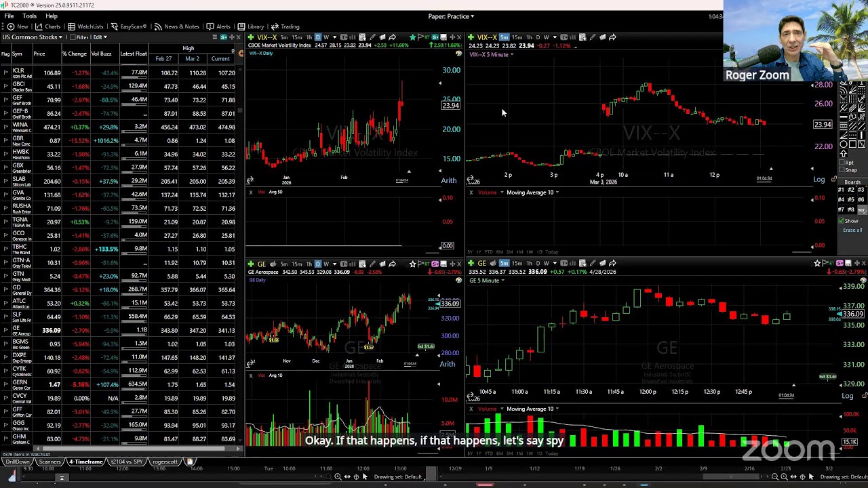Open the watchlist Edit dropdown

click(100, 37)
